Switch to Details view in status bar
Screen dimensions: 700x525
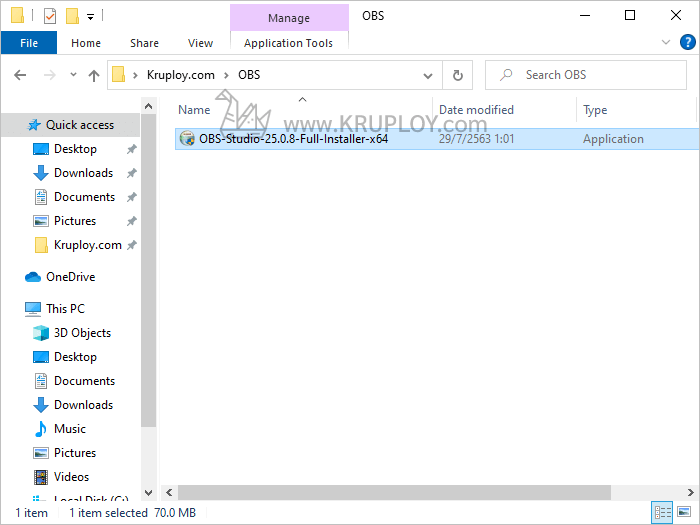click(x=662, y=512)
